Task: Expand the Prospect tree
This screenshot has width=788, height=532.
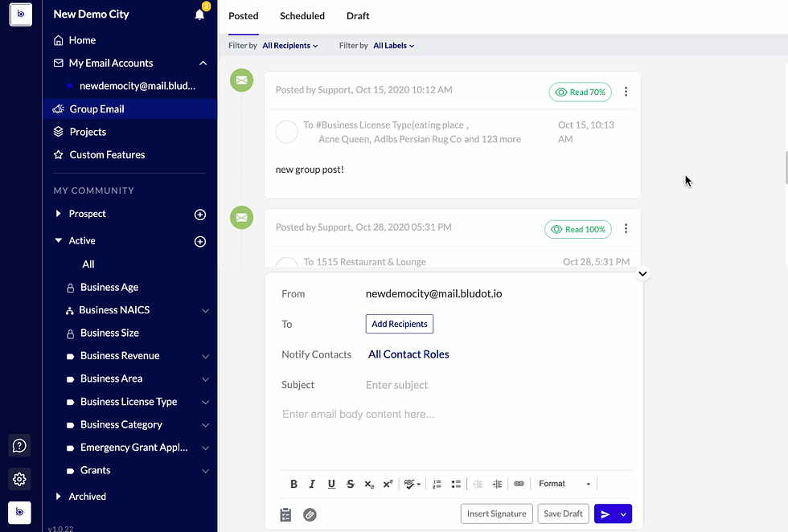Action: (x=58, y=214)
